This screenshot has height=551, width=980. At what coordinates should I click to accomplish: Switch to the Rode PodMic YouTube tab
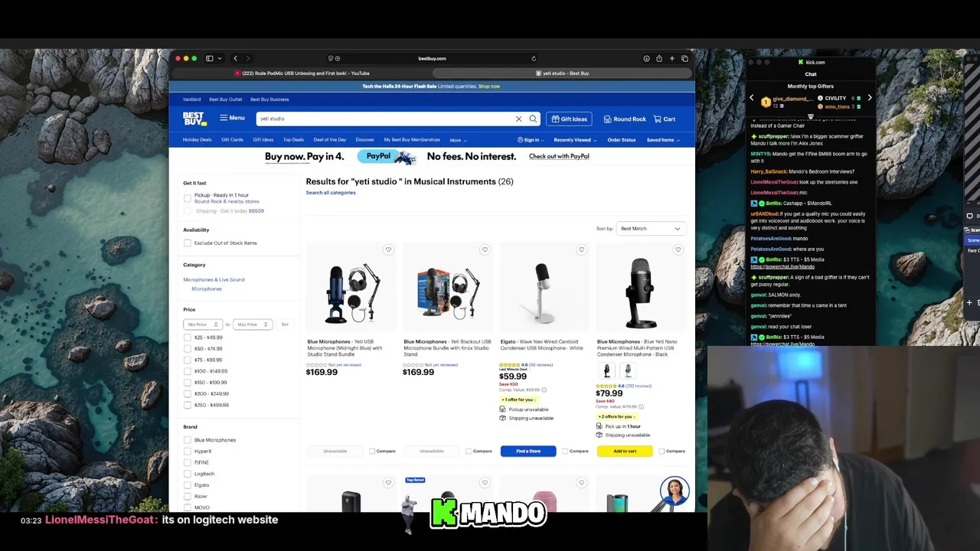[302, 73]
